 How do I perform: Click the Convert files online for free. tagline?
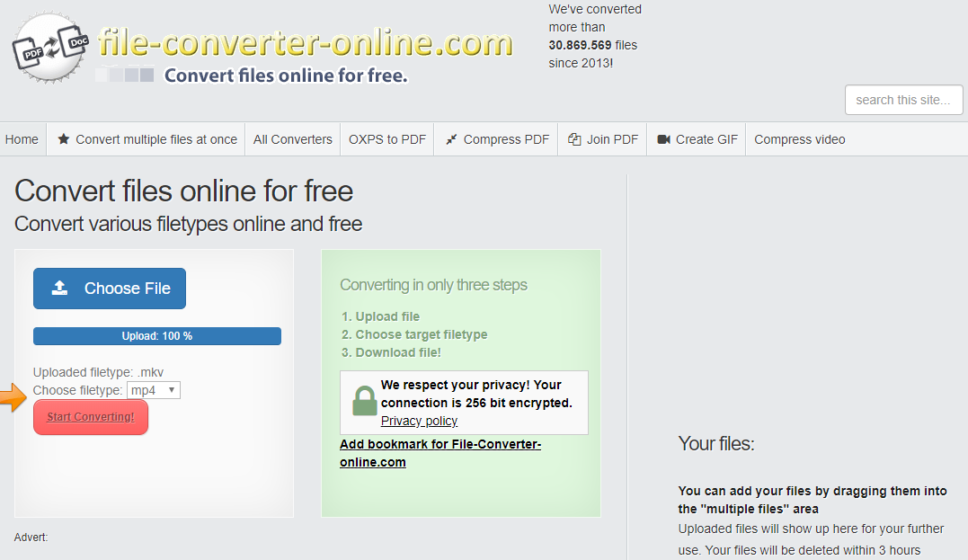[x=286, y=76]
